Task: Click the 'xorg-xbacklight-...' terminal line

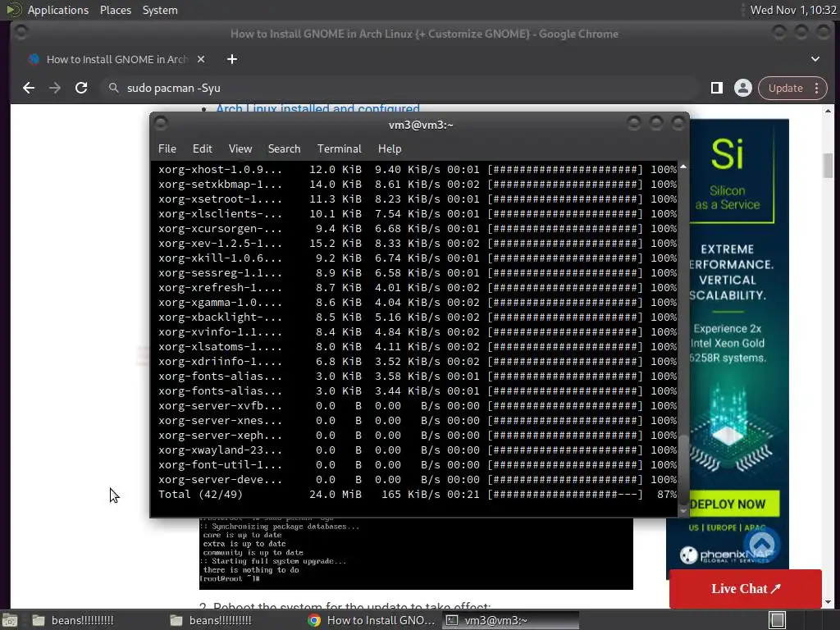Action: [418, 317]
